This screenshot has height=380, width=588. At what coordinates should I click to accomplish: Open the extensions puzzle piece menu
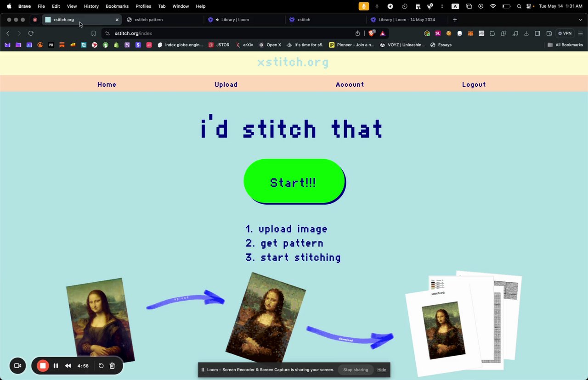(x=492, y=33)
